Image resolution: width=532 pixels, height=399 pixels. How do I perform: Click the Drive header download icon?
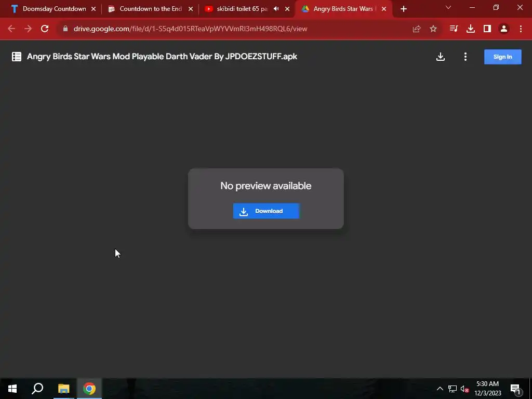pos(441,57)
